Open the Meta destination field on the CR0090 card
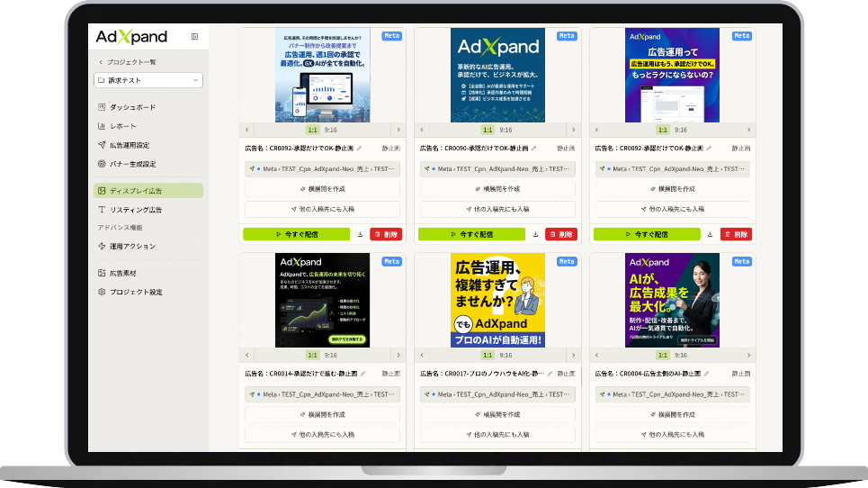 click(x=497, y=169)
